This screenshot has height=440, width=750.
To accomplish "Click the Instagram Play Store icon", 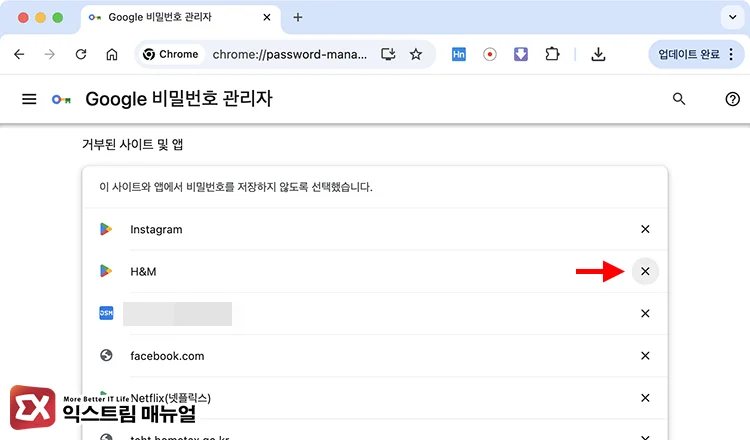I will click(x=106, y=229).
